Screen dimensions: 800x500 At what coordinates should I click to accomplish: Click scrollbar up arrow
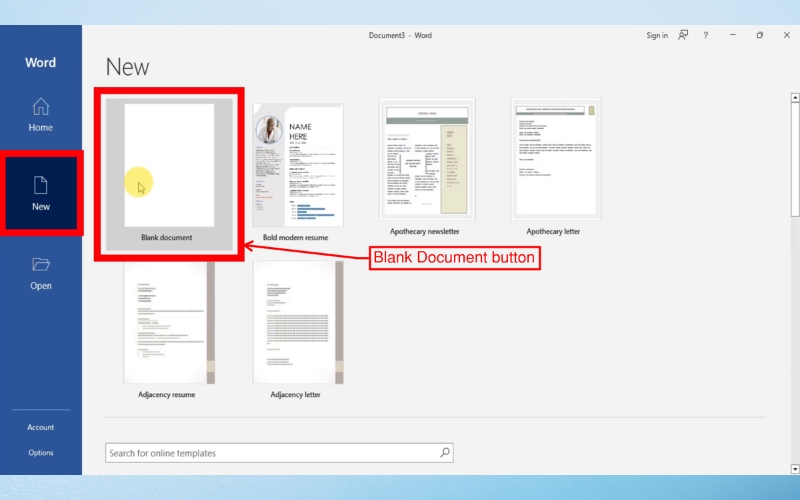[x=795, y=97]
